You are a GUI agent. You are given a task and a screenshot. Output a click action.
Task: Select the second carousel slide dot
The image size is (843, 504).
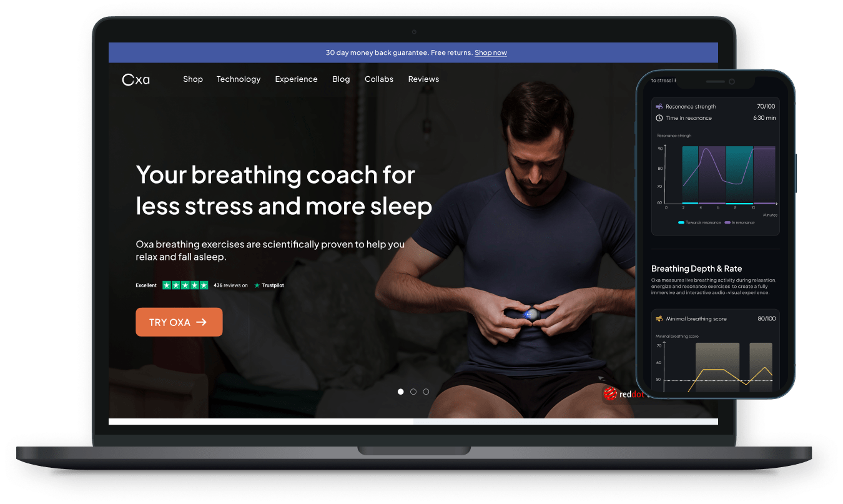pyautogui.click(x=413, y=392)
